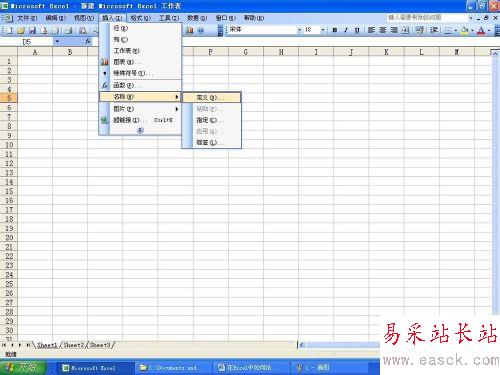The width and height of the screenshot is (500, 375).
Task: Select column header K
Action: click(386, 52)
